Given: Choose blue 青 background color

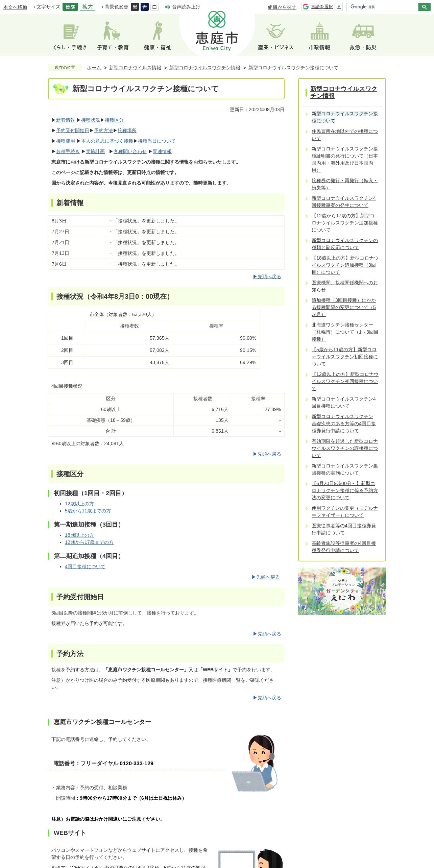Looking at the screenshot, I should 145,7.
